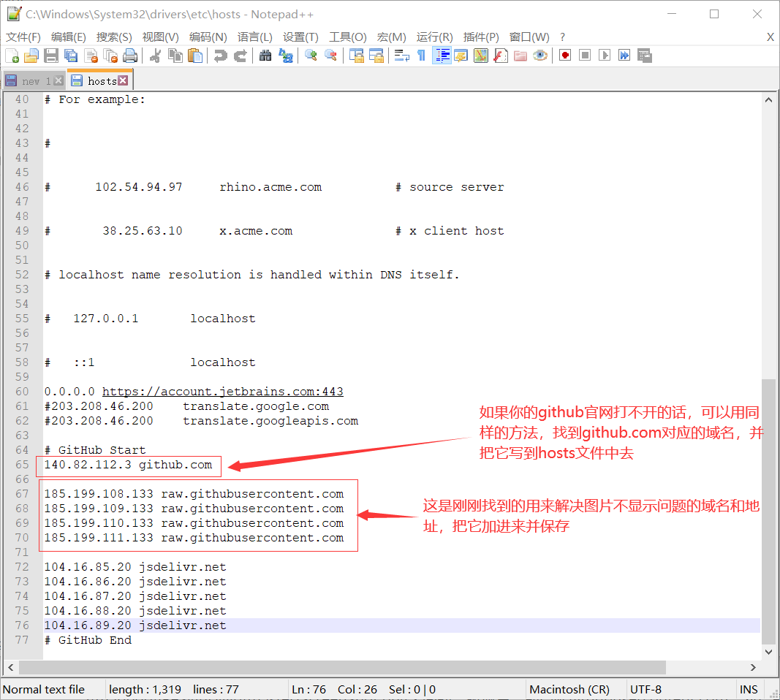The width and height of the screenshot is (780, 700).
Task: Click the horizontal scrollbar right arrow
Action: pyautogui.click(x=754, y=667)
